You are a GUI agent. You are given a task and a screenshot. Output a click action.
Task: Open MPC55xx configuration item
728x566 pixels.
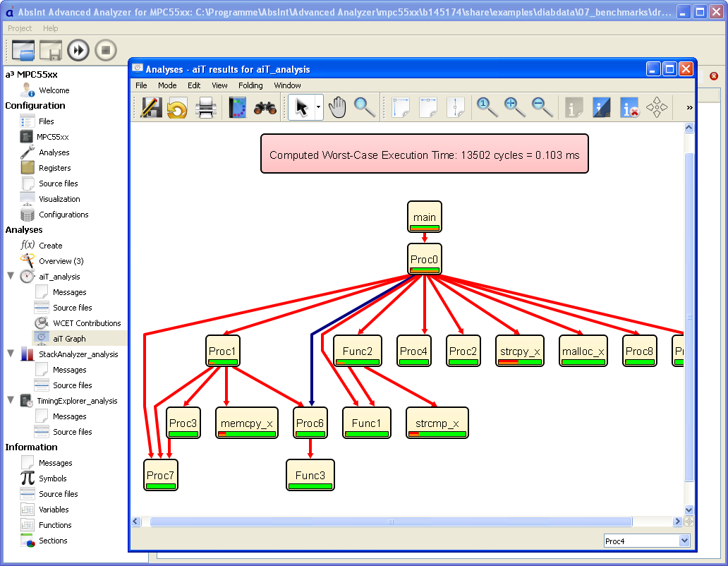click(52, 137)
